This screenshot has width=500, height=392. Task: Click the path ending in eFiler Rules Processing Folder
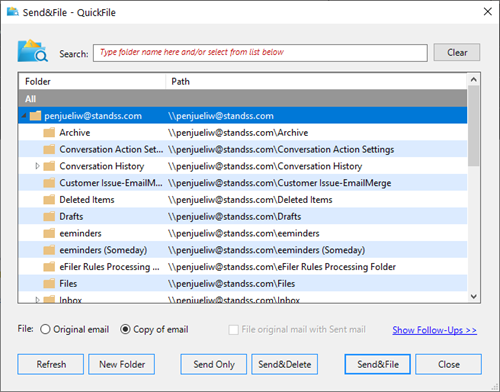pos(282,267)
